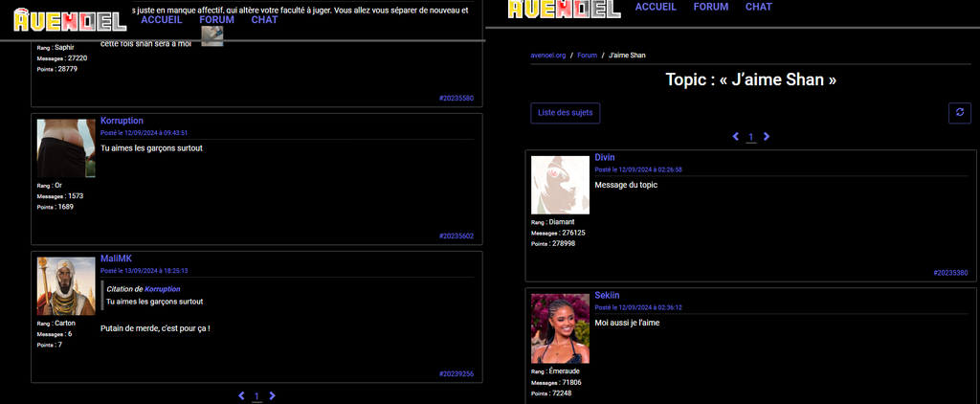Screen dimensions: 980x404
Task: Click next page arrow below MaliMK's post
Action: (273, 395)
